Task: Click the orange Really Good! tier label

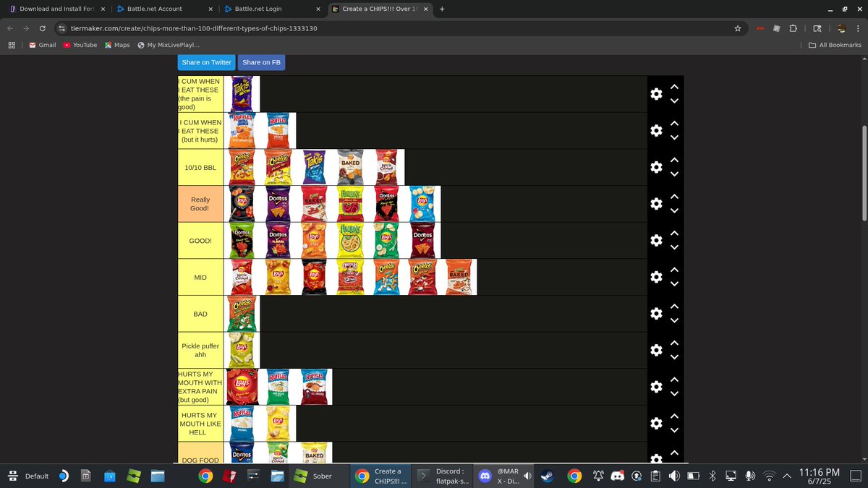Action: (200, 204)
